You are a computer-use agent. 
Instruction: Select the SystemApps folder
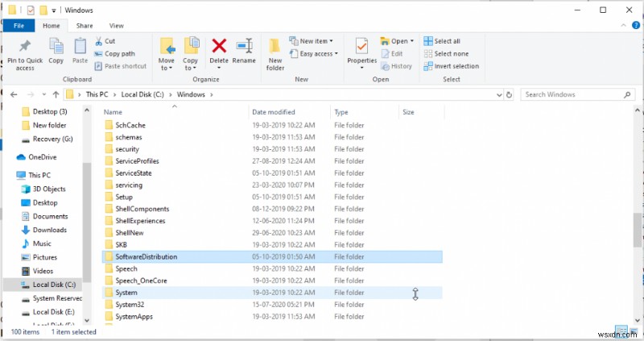point(272,316)
